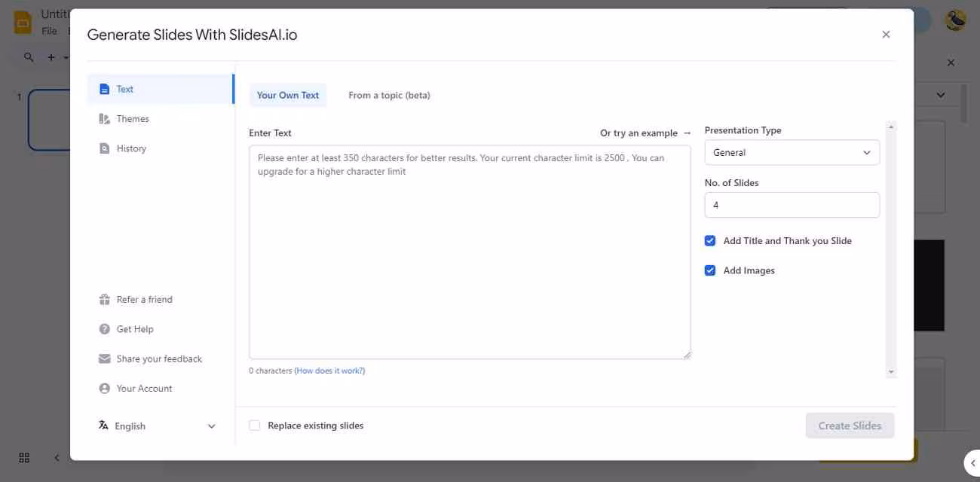Viewport: 980px width, 482px height.
Task: Open Themes via its palette icon
Action: pyautogui.click(x=104, y=119)
